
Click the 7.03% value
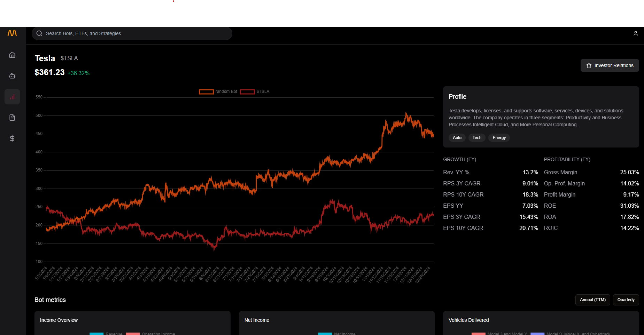(x=530, y=206)
